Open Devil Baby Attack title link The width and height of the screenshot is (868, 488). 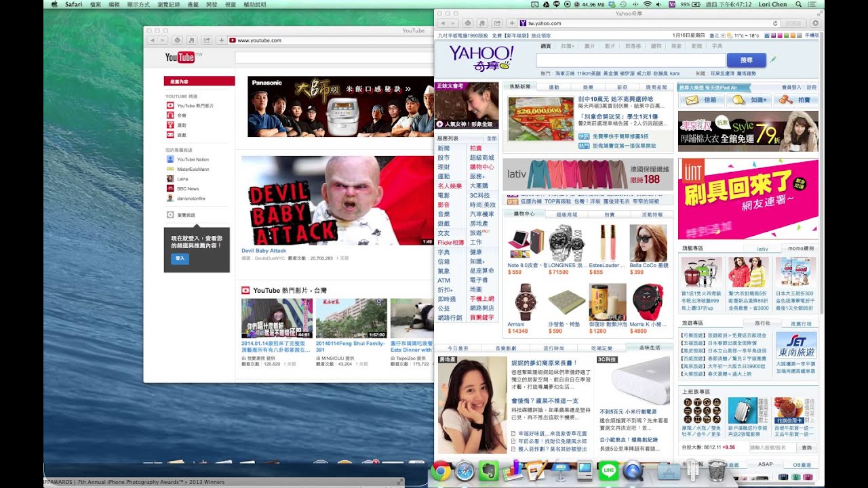(x=264, y=251)
